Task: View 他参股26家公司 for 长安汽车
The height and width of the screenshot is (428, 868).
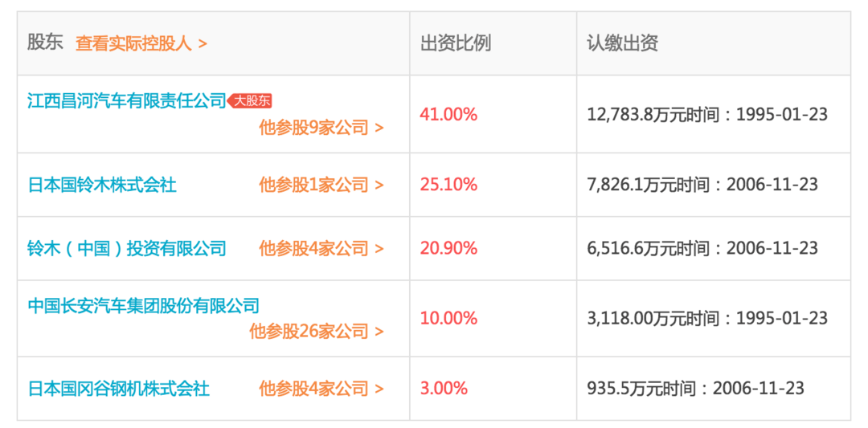Action: click(316, 331)
